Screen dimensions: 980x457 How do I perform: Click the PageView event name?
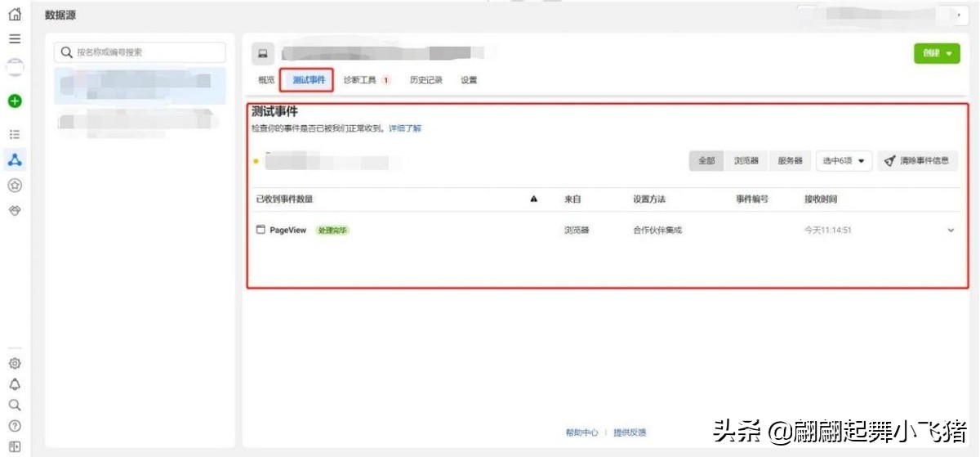coord(287,231)
